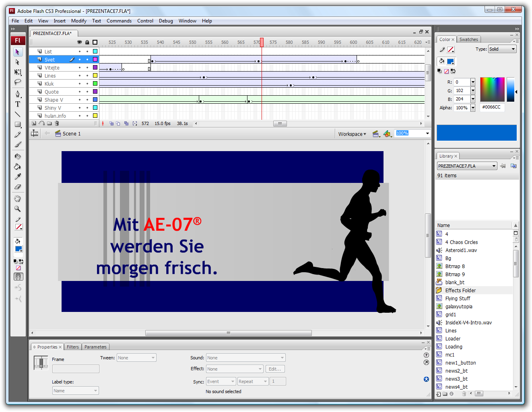Image resolution: width=532 pixels, height=412 pixels.
Task: Select the Paint Bucket tool
Action: click(x=18, y=166)
